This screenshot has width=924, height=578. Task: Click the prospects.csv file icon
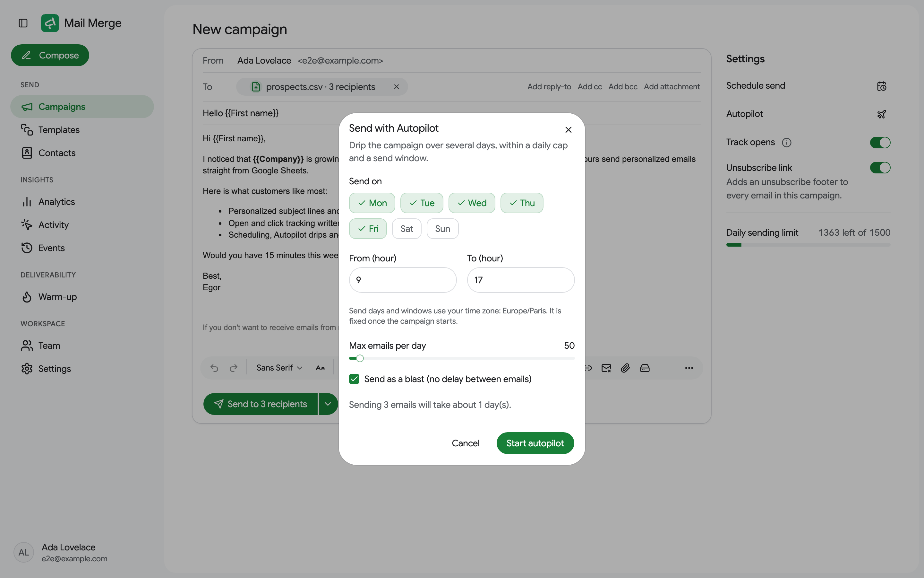256,87
